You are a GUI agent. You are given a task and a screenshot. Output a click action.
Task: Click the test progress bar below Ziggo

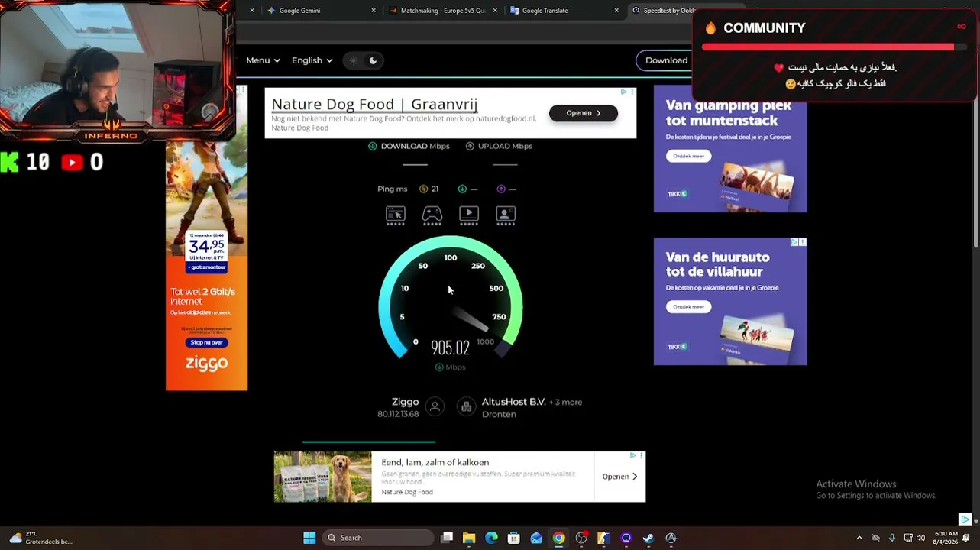point(369,442)
